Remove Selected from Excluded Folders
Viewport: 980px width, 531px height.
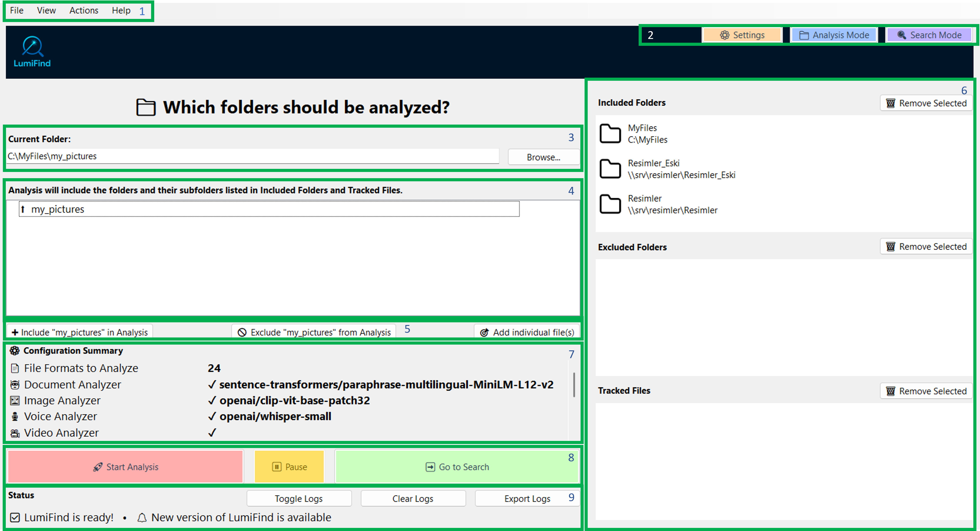[926, 246]
